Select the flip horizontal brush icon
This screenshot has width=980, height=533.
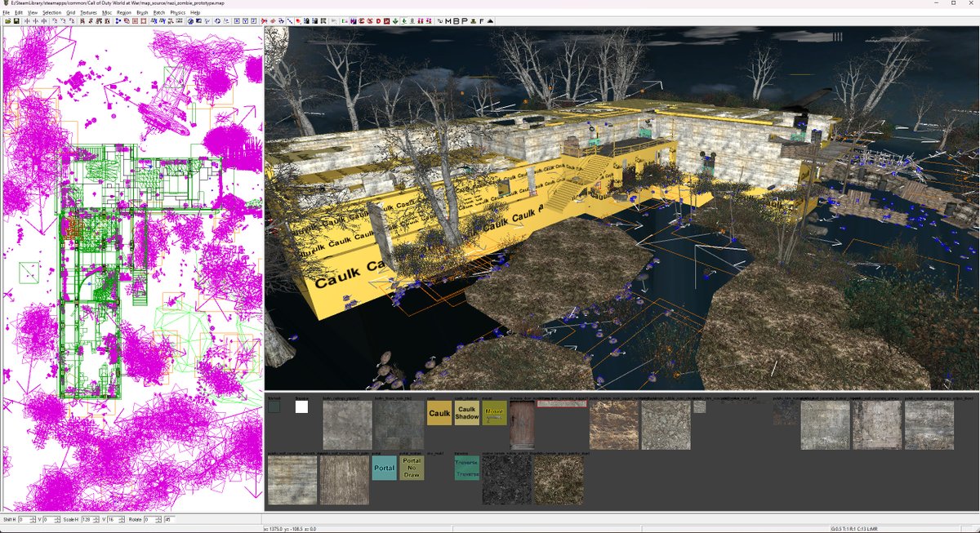[27, 20]
